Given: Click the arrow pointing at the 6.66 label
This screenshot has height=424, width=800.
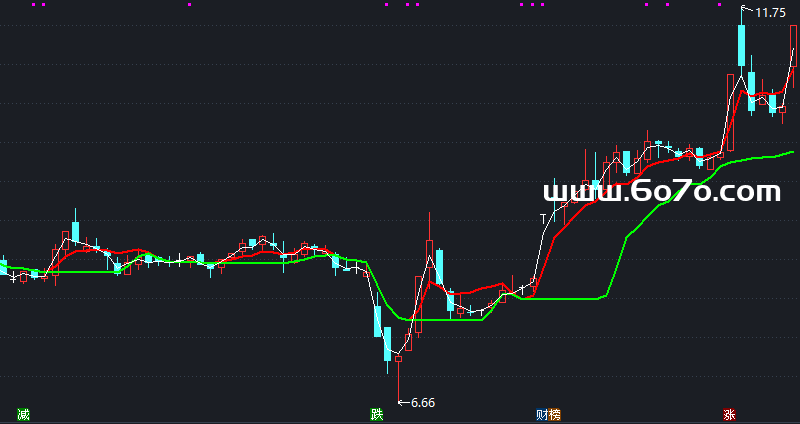Looking at the screenshot, I should coord(403,403).
